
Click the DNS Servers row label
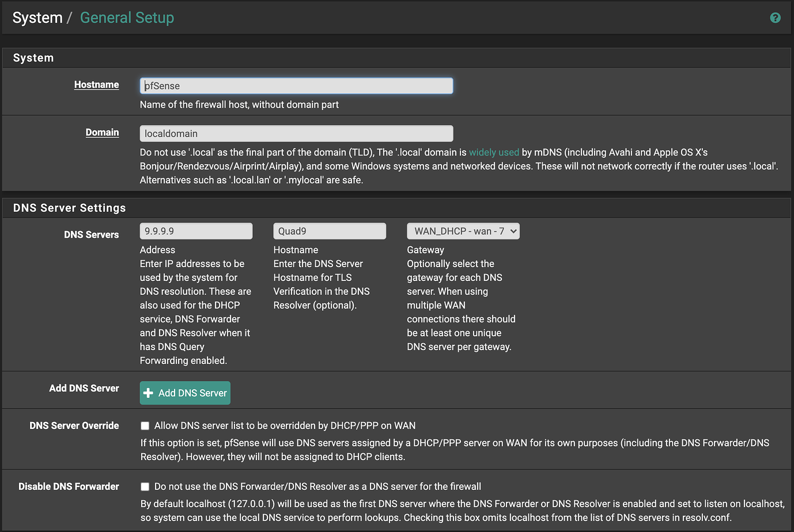click(x=91, y=235)
